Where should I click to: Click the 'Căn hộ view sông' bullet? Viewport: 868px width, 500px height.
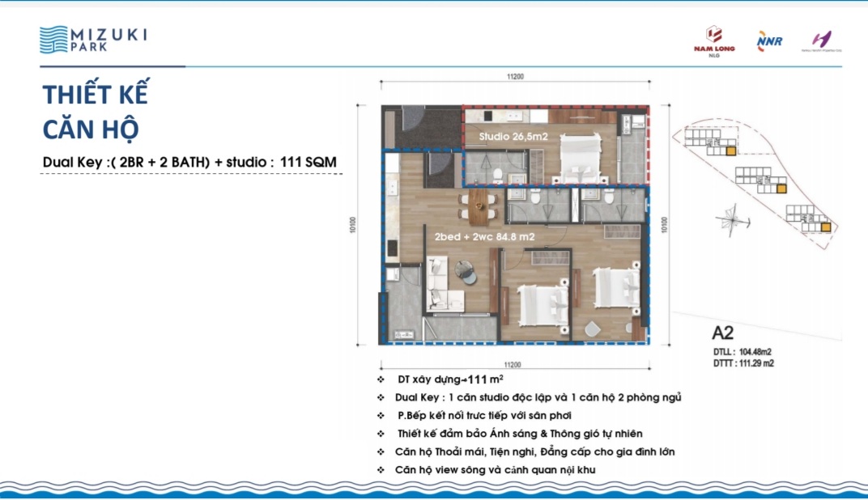[498, 470]
